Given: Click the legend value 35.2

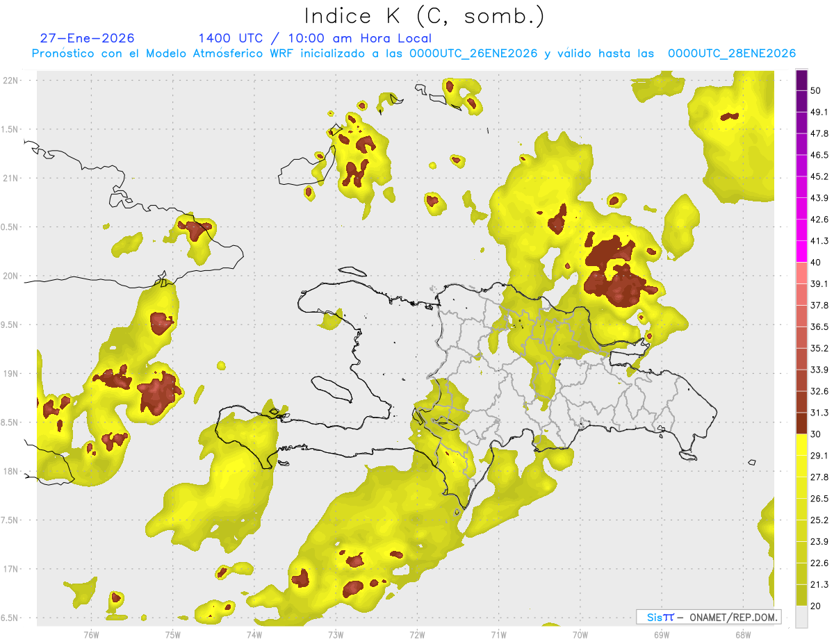Looking at the screenshot, I should point(820,348).
